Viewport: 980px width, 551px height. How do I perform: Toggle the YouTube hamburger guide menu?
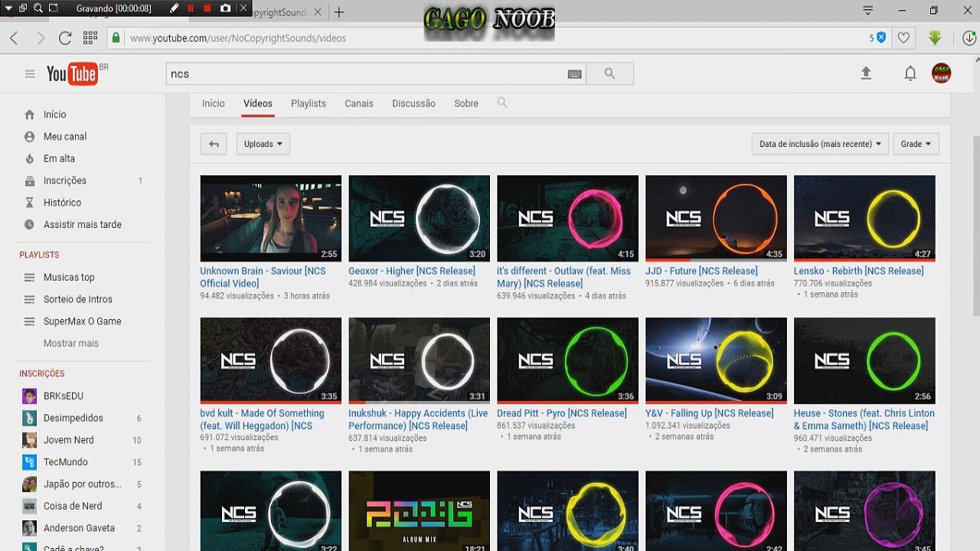(x=30, y=73)
